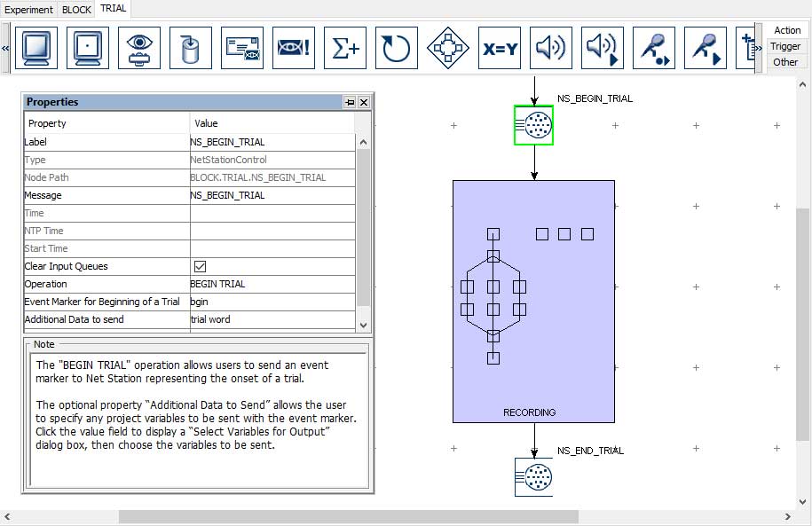Screen dimensions: 812x526
Task: Open the Trigger component category
Action: click(785, 46)
